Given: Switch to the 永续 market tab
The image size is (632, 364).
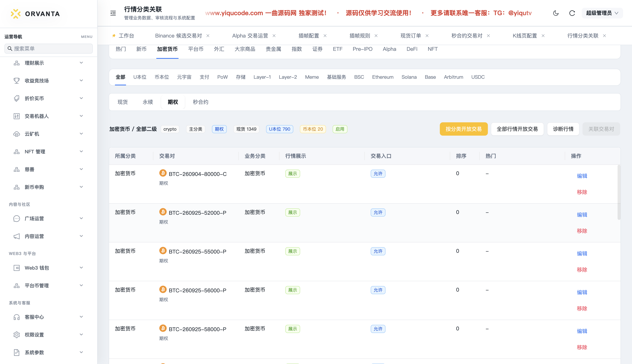Looking at the screenshot, I should (x=148, y=102).
